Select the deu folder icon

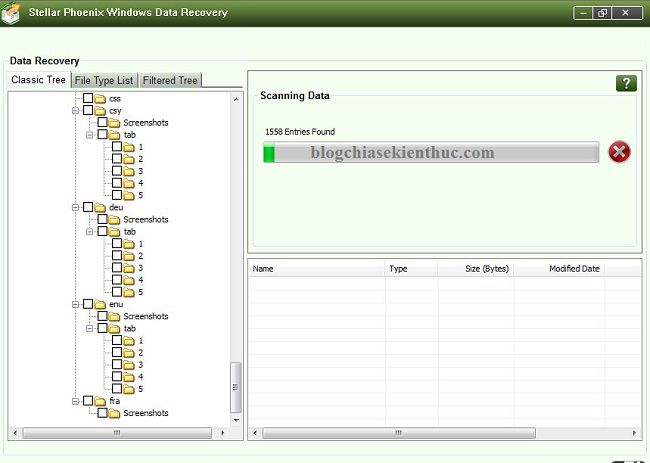pyautogui.click(x=100, y=207)
